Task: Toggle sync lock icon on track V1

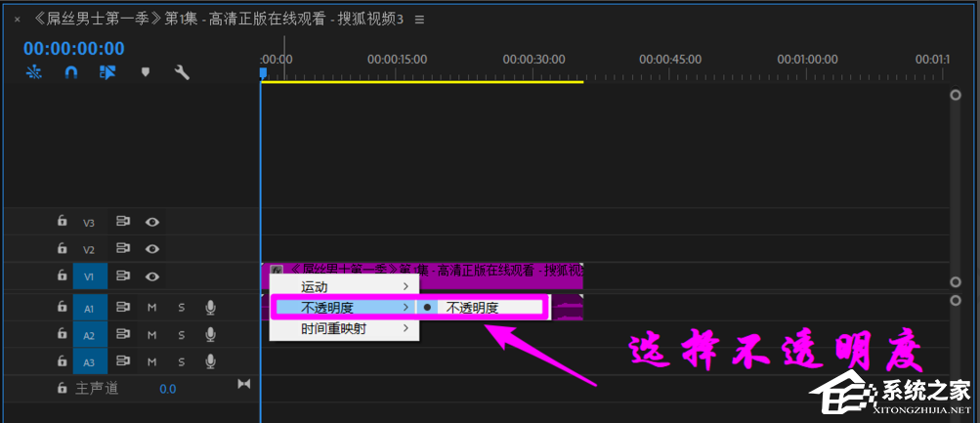Action: click(x=124, y=276)
